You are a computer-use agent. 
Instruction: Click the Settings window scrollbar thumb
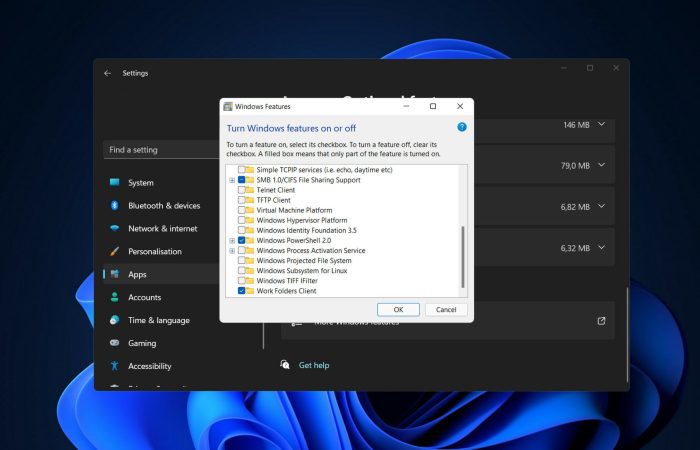coord(627,335)
